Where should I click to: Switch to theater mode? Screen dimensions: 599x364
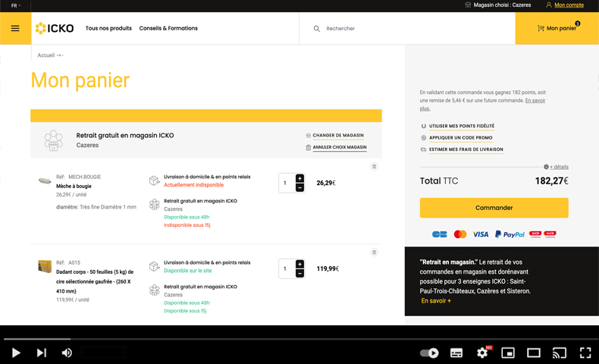pos(533,353)
